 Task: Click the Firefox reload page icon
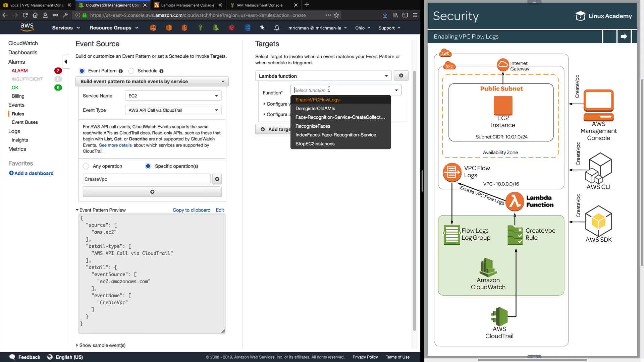pos(25,15)
